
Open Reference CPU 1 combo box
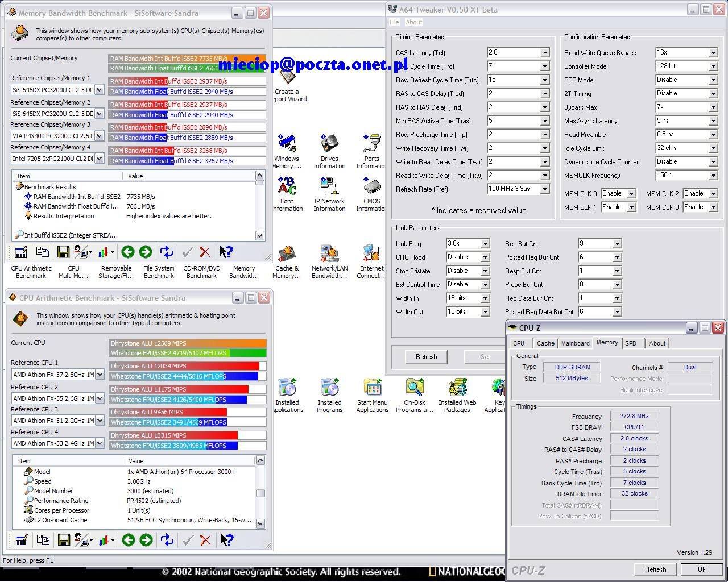click(x=100, y=375)
